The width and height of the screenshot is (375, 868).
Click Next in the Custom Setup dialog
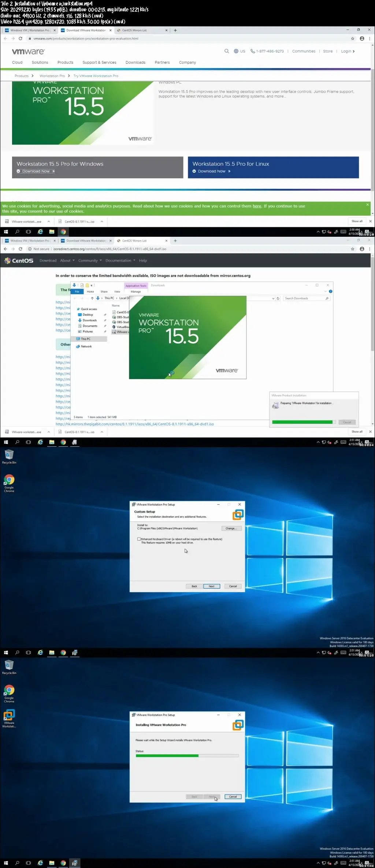point(212,586)
